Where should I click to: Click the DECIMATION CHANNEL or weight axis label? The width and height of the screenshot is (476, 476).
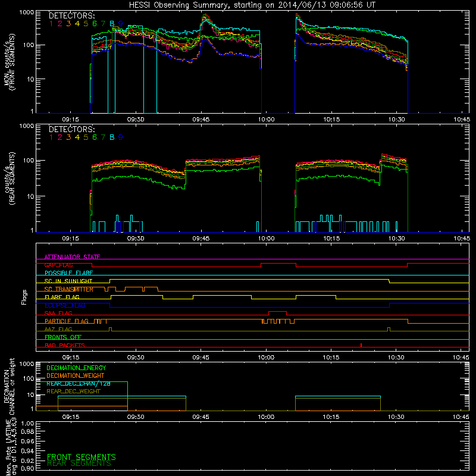(x=9, y=386)
